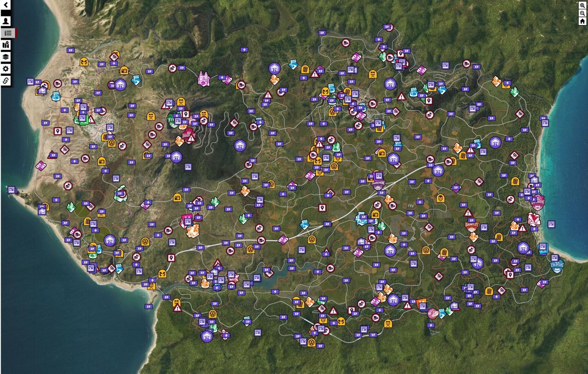Open the user account panel
The height and width of the screenshot is (374, 588).
pyautogui.click(x=6, y=21)
